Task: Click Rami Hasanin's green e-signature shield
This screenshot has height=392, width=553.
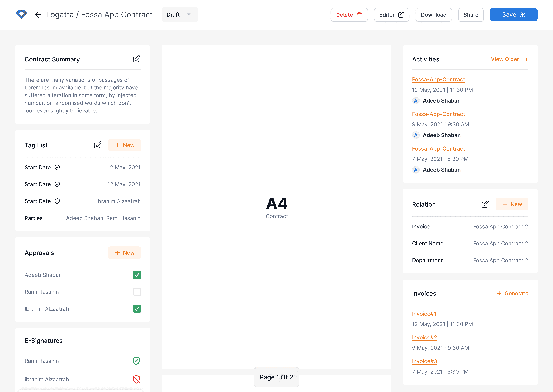Action: point(136,361)
